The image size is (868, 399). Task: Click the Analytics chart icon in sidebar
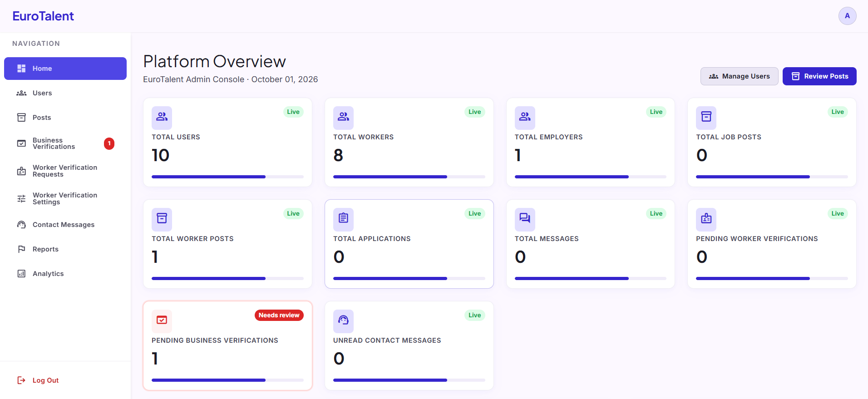(21, 274)
